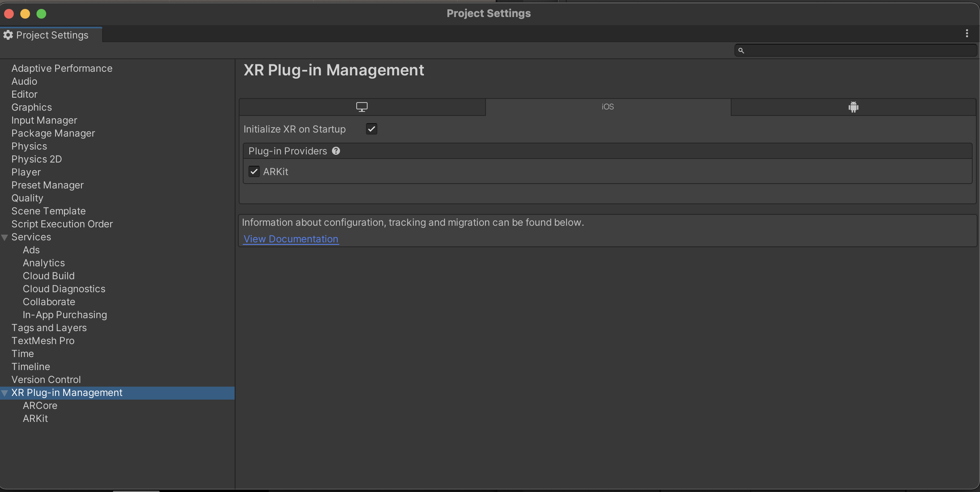Select the desktop standalone platform tab
Screen dimensions: 980x492
click(x=362, y=107)
